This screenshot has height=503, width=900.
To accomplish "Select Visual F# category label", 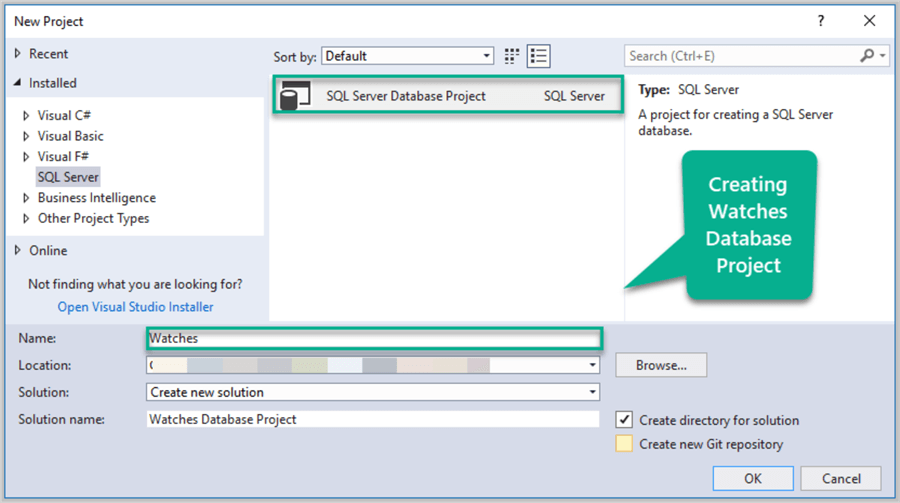I will (63, 156).
